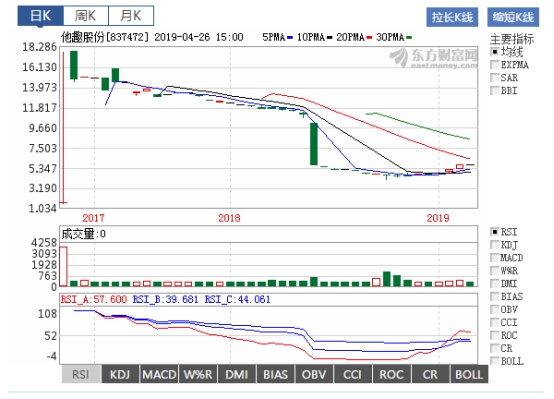Screen dimensions: 554x399
Task: Click the RSI_B:39.681 value label
Action: (165, 299)
